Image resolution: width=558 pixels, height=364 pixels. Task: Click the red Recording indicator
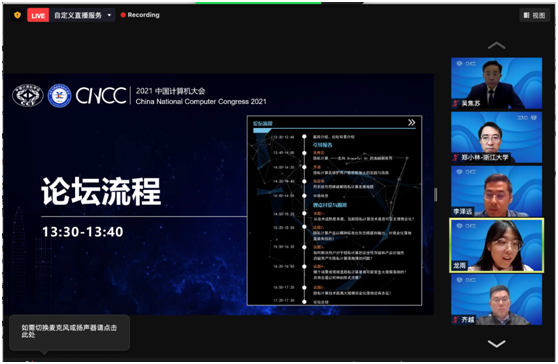click(x=140, y=15)
